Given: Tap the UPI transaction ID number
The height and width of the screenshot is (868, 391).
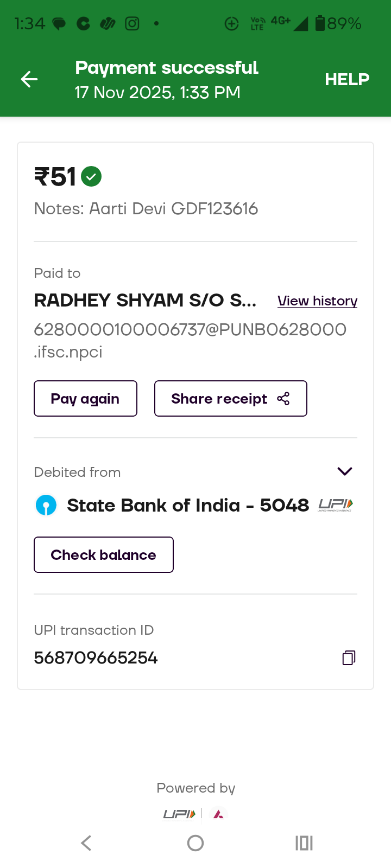Looking at the screenshot, I should [96, 658].
